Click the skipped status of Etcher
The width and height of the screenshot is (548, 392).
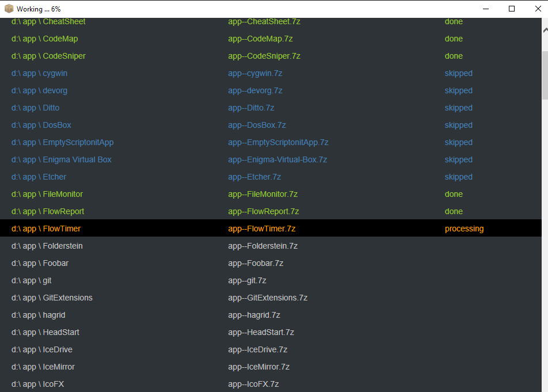pos(459,177)
